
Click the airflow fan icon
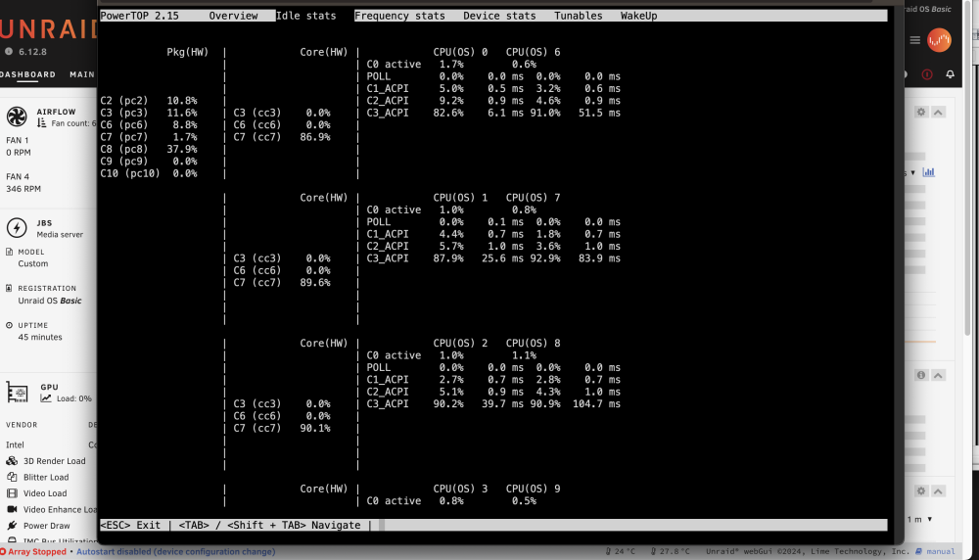(x=17, y=117)
